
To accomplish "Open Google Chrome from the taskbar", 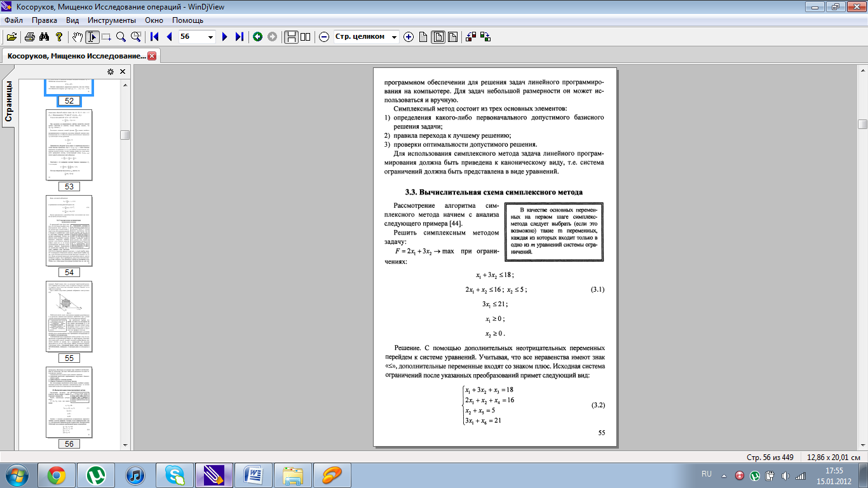I will [57, 475].
